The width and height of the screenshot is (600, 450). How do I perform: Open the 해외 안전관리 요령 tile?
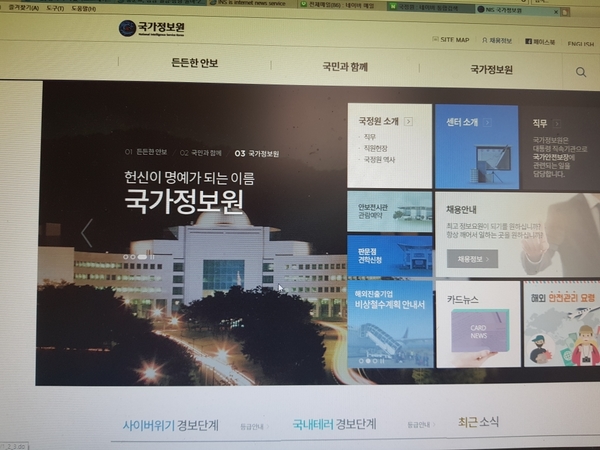[x=561, y=324]
